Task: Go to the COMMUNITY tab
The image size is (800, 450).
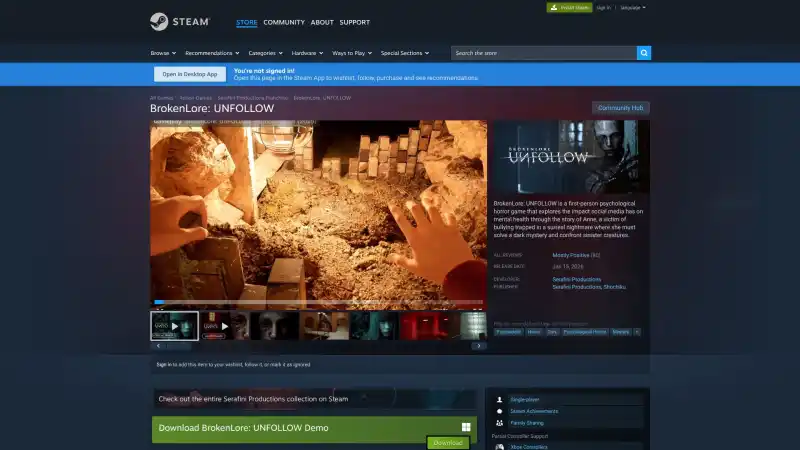Action: point(284,22)
